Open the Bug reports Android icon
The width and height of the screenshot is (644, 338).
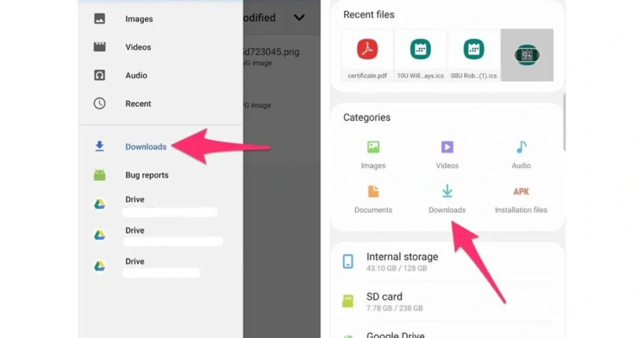coord(99,175)
